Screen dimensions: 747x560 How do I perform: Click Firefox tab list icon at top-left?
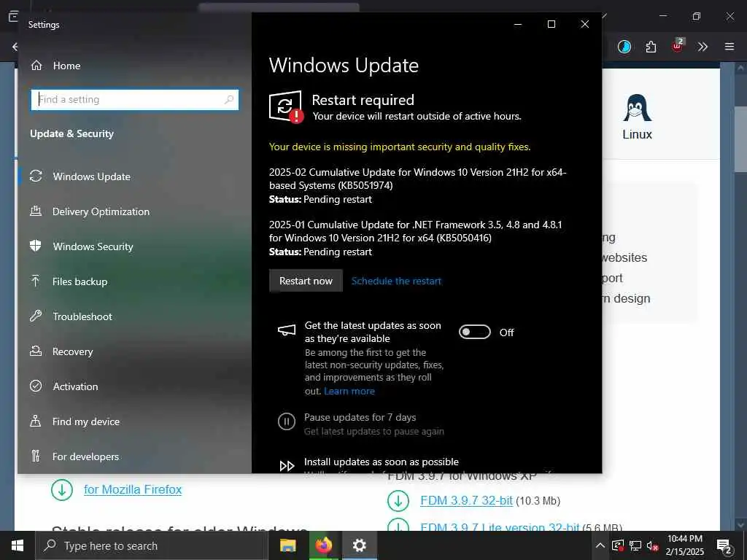coord(13,16)
